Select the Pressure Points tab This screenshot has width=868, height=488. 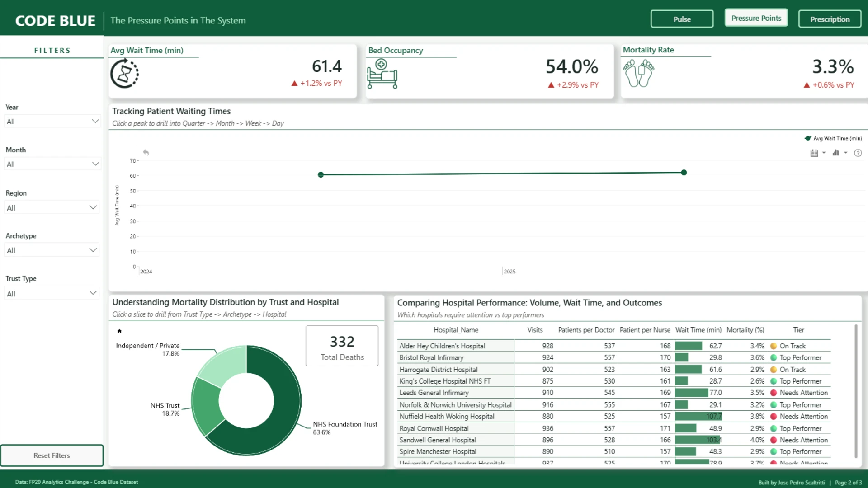[756, 18]
